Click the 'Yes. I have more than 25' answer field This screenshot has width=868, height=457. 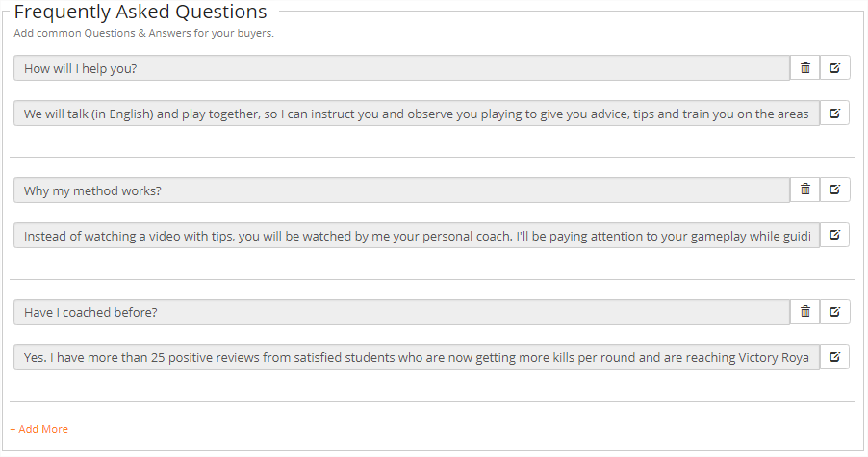[416, 358]
